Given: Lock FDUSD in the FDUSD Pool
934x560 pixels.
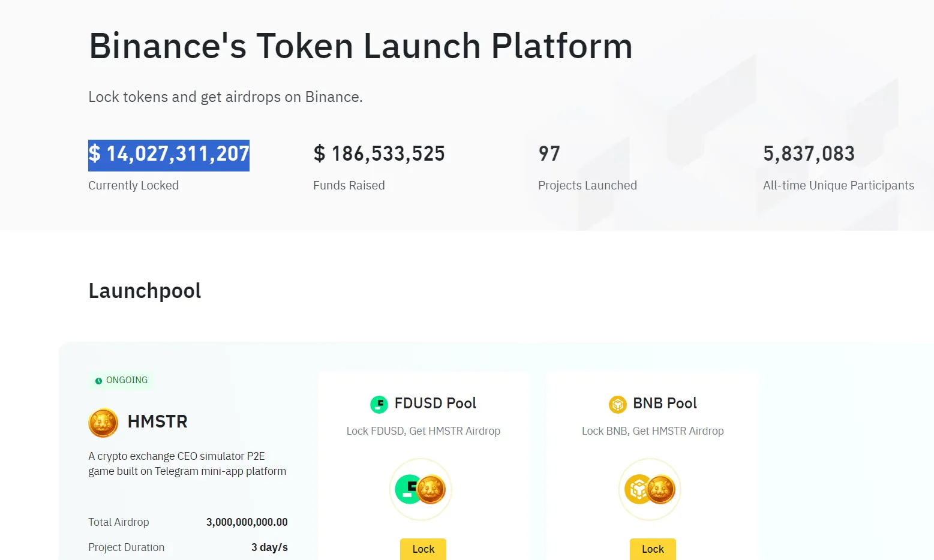Looking at the screenshot, I should (423, 549).
